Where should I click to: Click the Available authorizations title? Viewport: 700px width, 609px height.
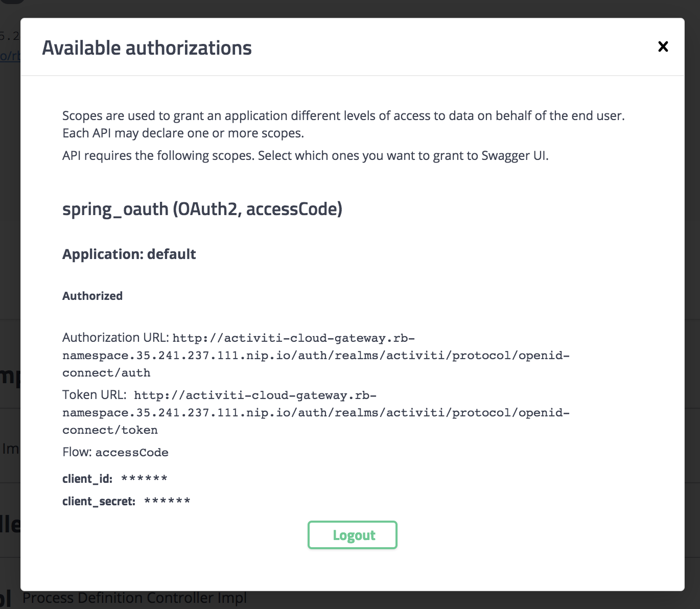click(x=147, y=48)
